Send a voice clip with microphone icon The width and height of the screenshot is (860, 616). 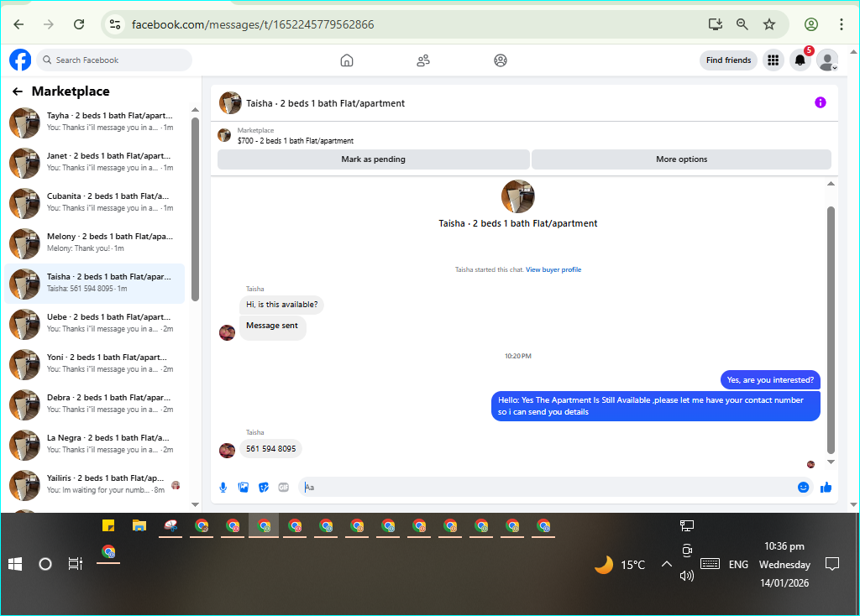[223, 488]
